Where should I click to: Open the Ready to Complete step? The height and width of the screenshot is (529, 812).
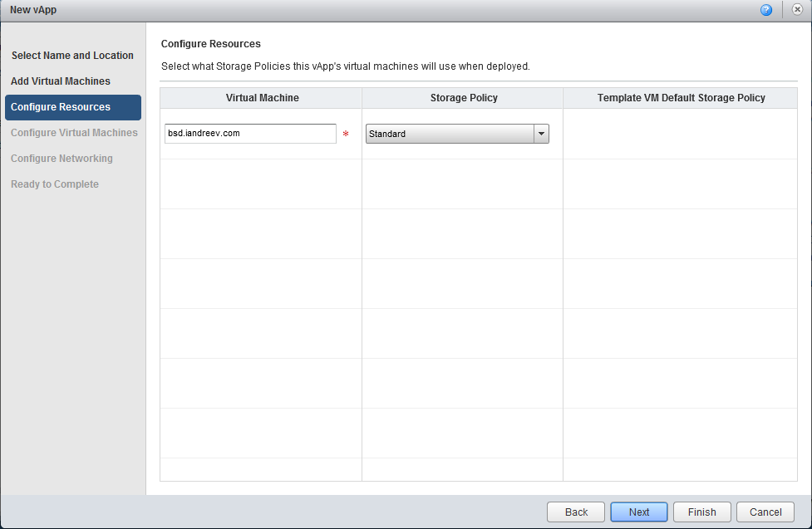pos(54,184)
